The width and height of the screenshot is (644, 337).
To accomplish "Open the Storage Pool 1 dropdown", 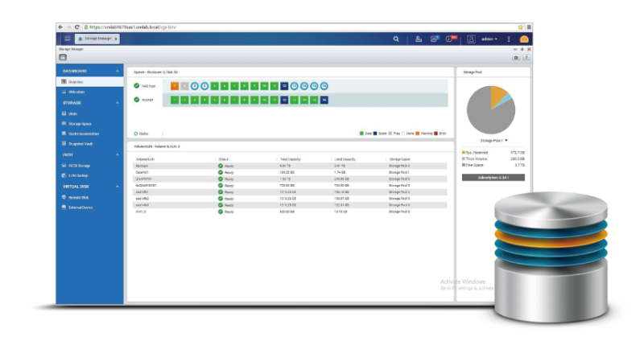I will (493, 140).
